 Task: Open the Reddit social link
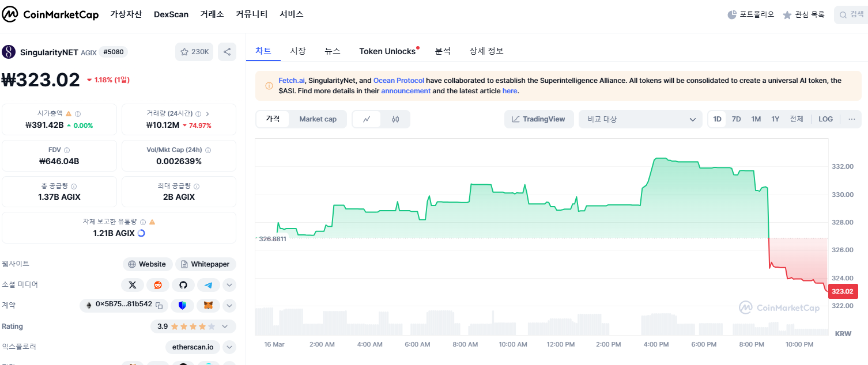pyautogui.click(x=158, y=285)
